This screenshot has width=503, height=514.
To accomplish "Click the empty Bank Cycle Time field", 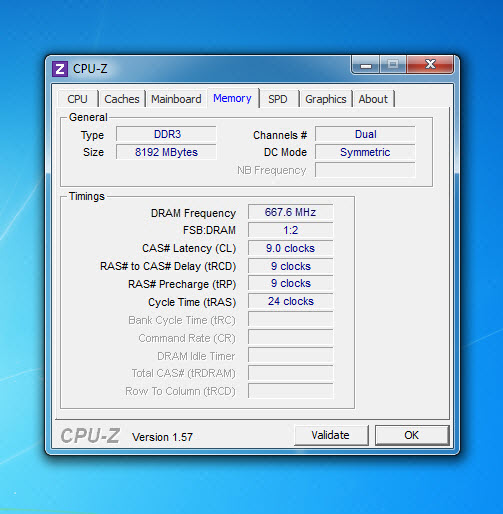I will [290, 319].
